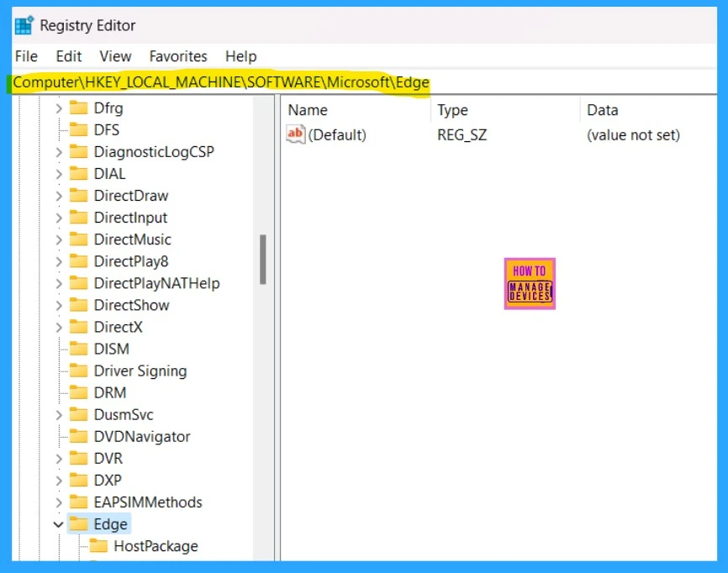Open the Favorites menu
The width and height of the screenshot is (728, 573).
click(x=178, y=56)
